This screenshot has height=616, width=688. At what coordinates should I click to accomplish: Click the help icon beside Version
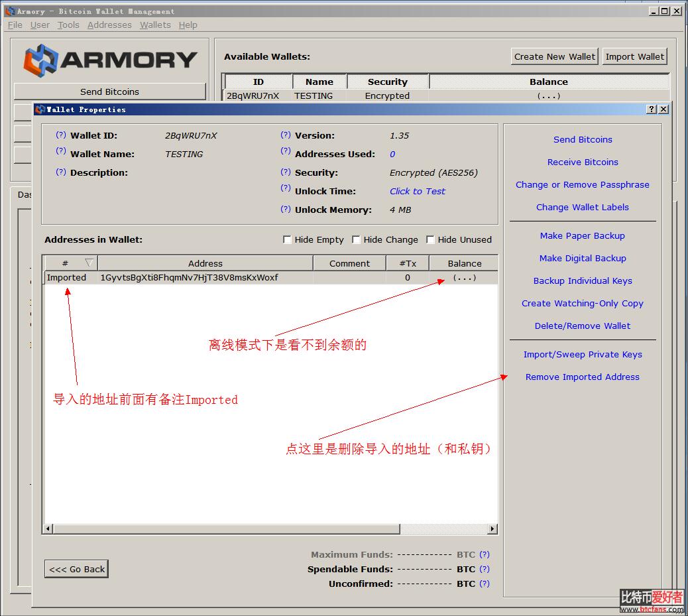pos(286,135)
